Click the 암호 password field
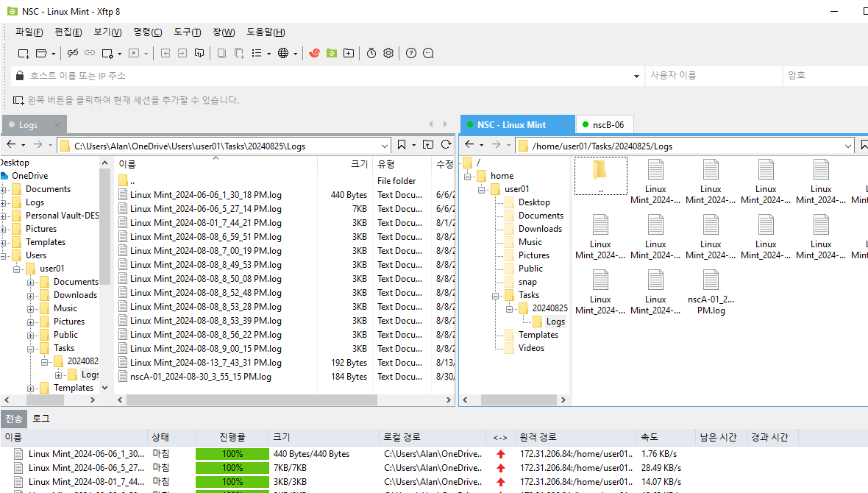This screenshot has height=493, width=868. 825,75
